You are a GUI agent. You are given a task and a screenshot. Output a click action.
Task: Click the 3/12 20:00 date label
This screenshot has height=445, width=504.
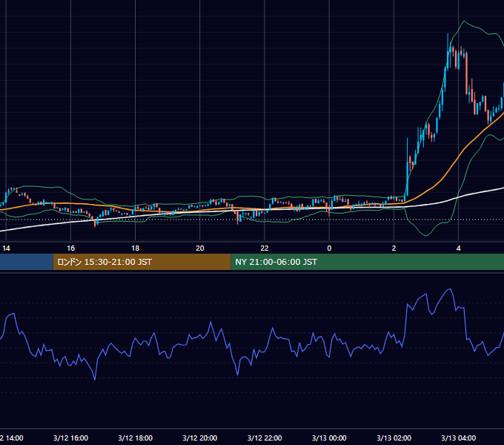(x=200, y=438)
